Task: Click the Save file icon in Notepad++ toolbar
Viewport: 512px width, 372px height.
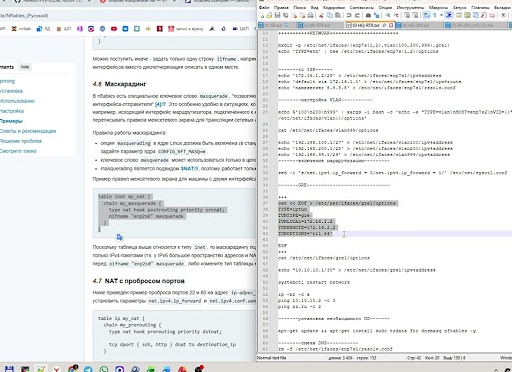Action: pos(277,15)
